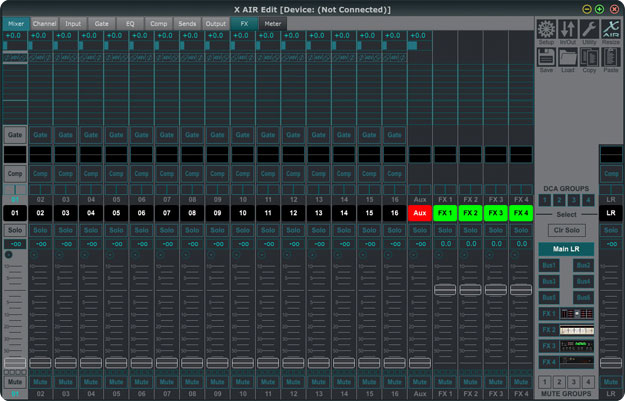Select the green FX 1 button
The image size is (625, 401).
(x=445, y=213)
